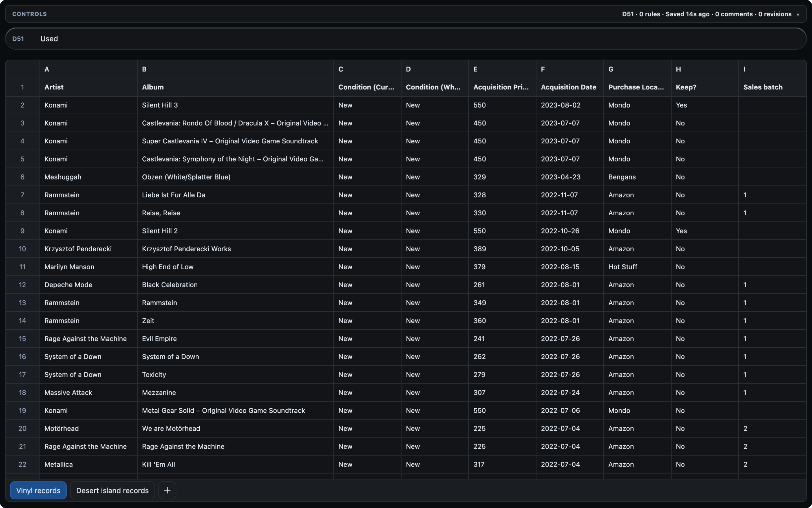The width and height of the screenshot is (812, 508).
Task: Click the Acquisition Date header cell
Action: pyautogui.click(x=570, y=87)
